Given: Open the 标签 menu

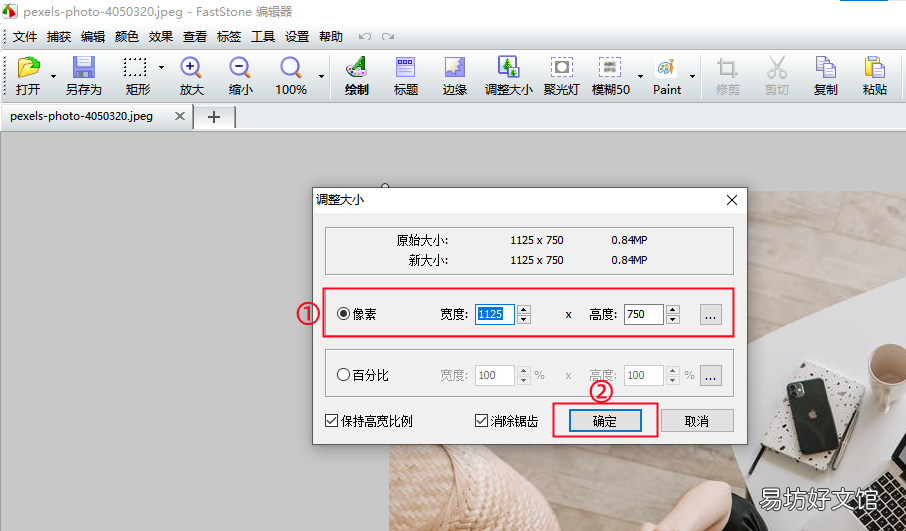Looking at the screenshot, I should 229,36.
